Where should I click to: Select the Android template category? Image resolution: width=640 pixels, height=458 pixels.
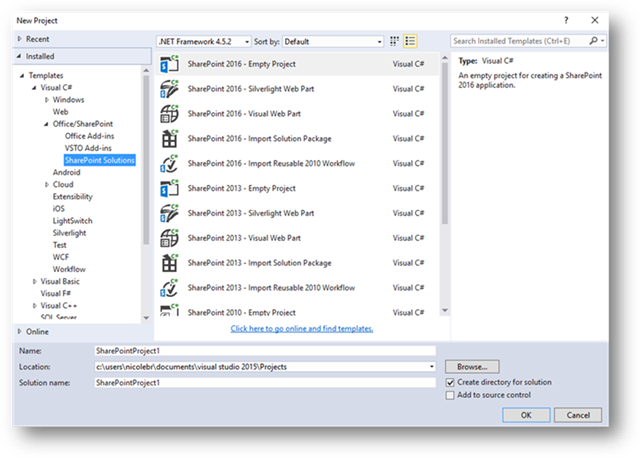[x=67, y=172]
